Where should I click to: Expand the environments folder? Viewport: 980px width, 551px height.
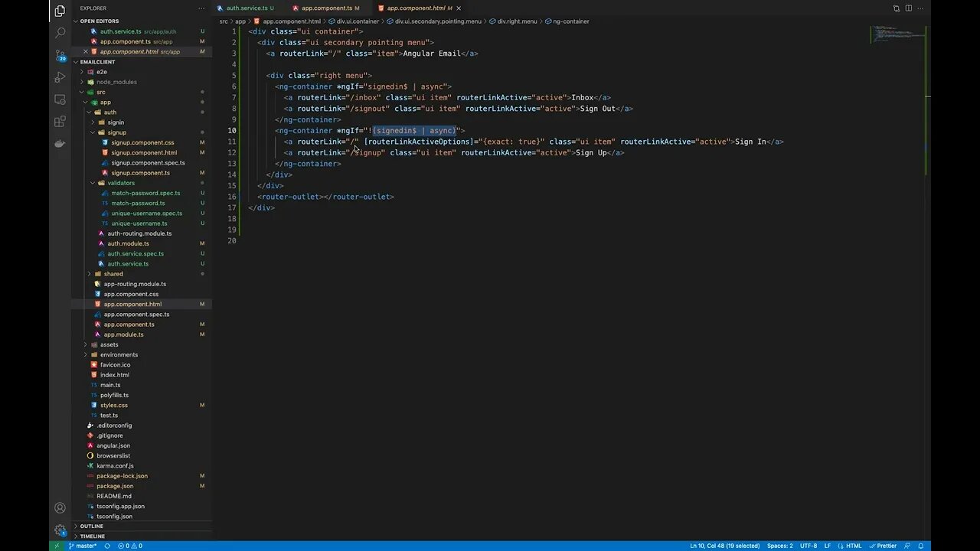[x=119, y=354]
